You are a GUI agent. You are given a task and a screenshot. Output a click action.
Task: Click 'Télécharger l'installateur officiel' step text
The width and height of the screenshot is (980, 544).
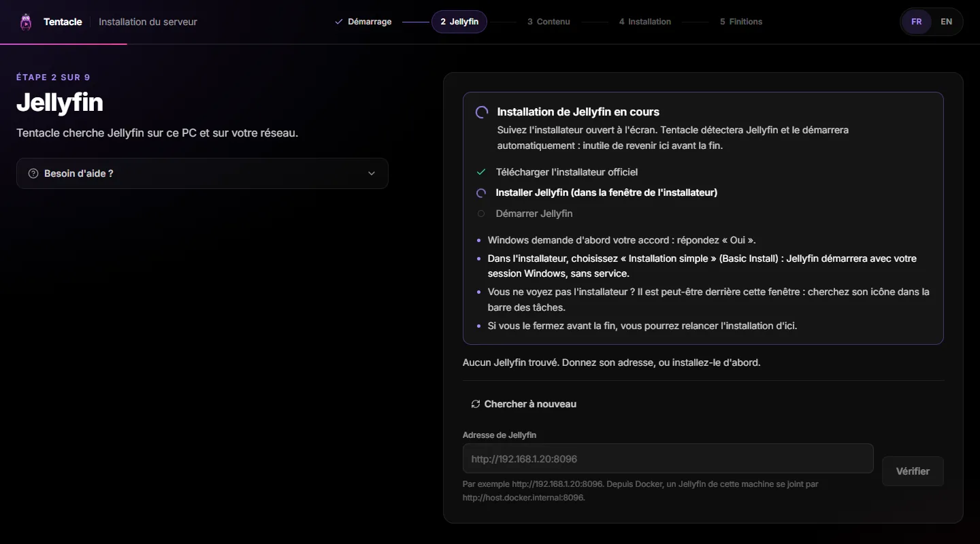pos(567,172)
